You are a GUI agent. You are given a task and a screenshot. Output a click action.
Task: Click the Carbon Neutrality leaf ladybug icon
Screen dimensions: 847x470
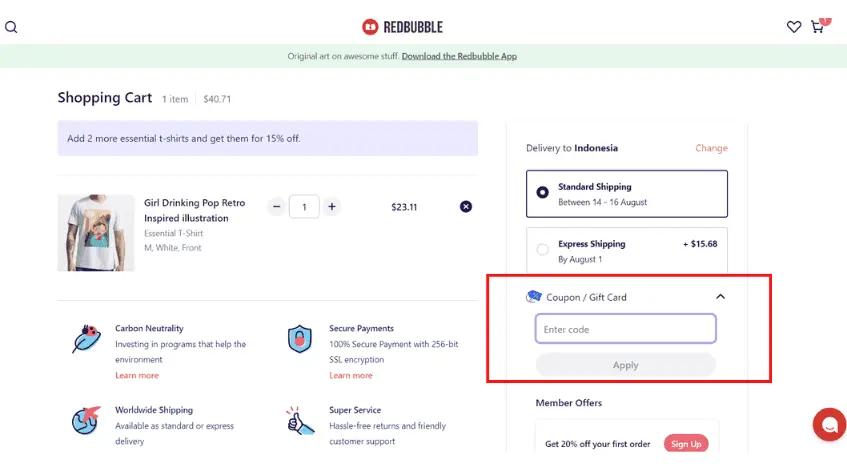86,339
